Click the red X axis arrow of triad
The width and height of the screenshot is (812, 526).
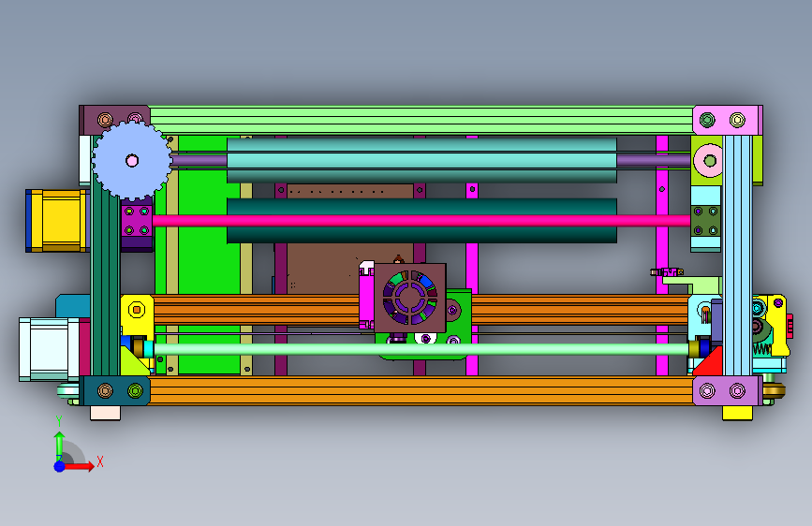pos(80,466)
